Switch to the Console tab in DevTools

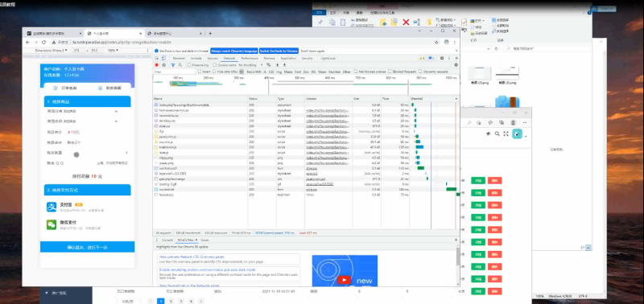coord(196,58)
